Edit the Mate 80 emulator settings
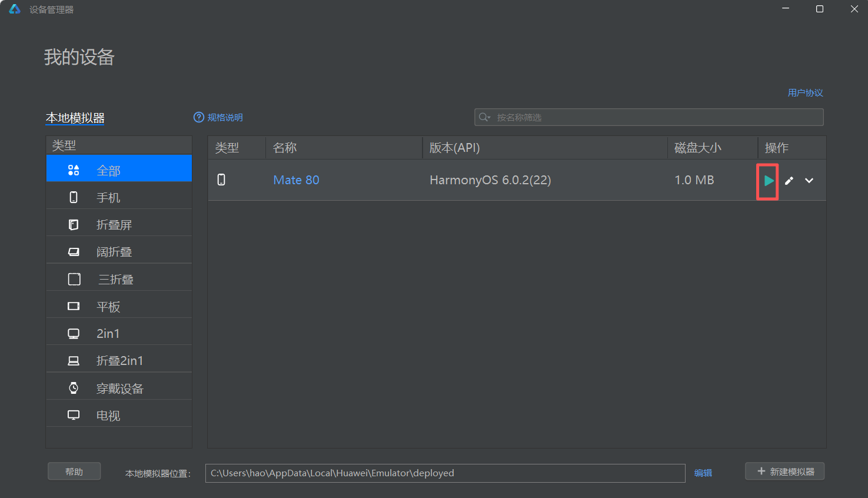The height and width of the screenshot is (498, 868). (789, 181)
